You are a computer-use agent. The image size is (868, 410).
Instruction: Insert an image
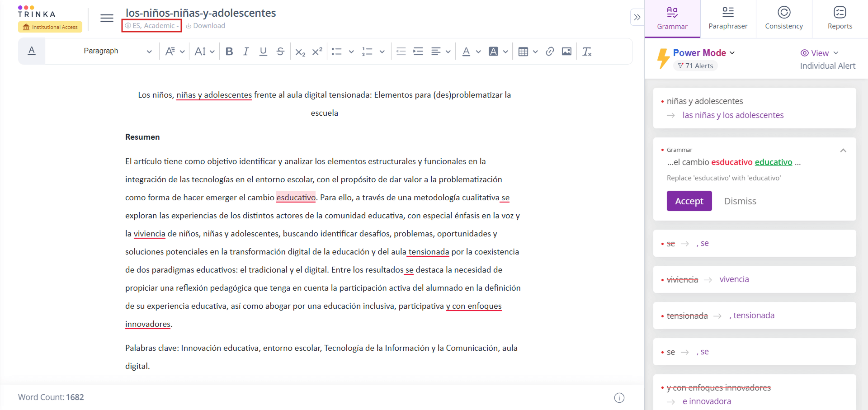pyautogui.click(x=566, y=52)
